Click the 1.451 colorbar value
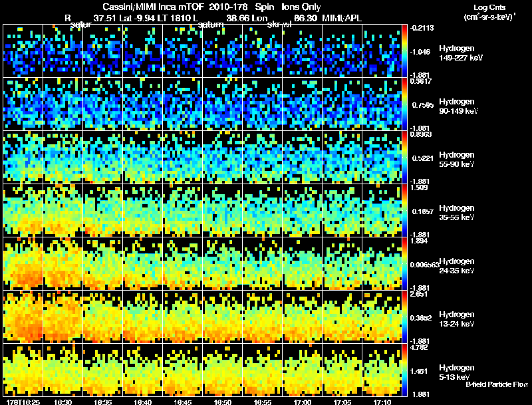 [419, 372]
